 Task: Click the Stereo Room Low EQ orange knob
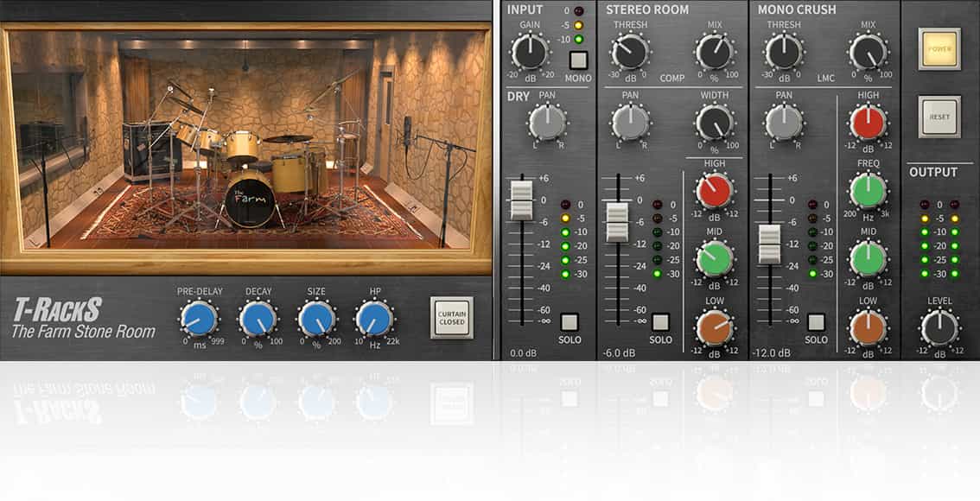715,328
